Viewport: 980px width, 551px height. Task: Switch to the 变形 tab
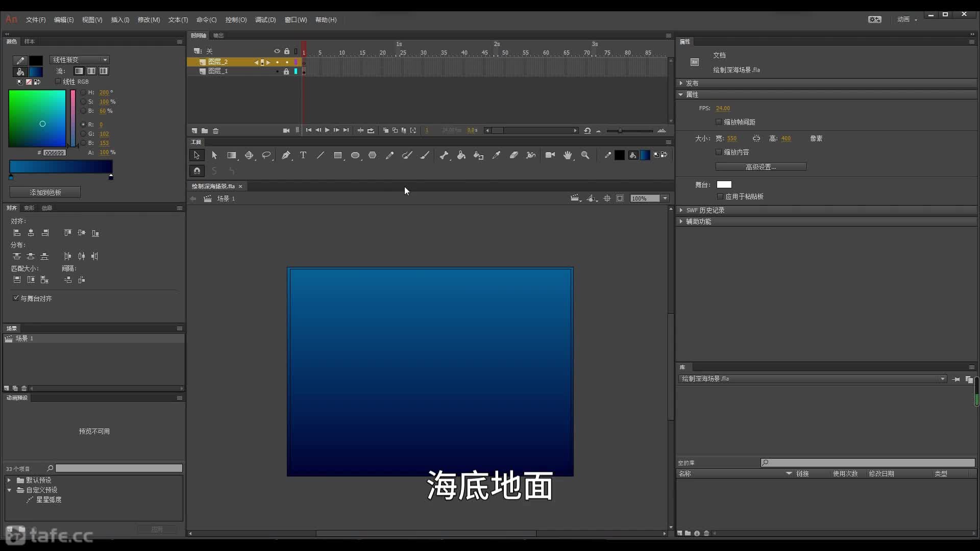coord(29,208)
